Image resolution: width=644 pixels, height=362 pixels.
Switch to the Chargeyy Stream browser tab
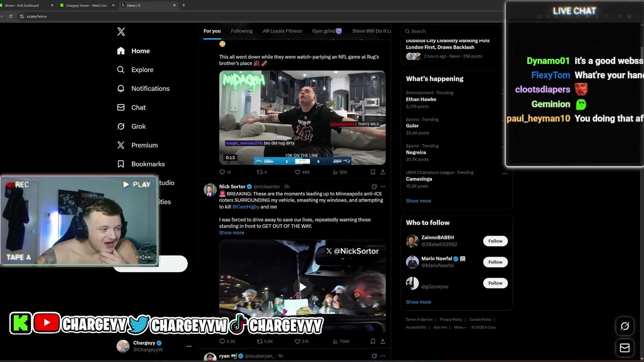click(x=86, y=5)
